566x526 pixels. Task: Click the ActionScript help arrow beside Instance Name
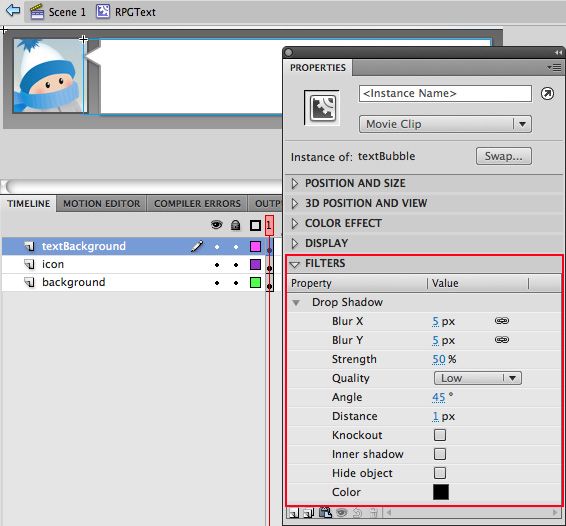[547, 94]
